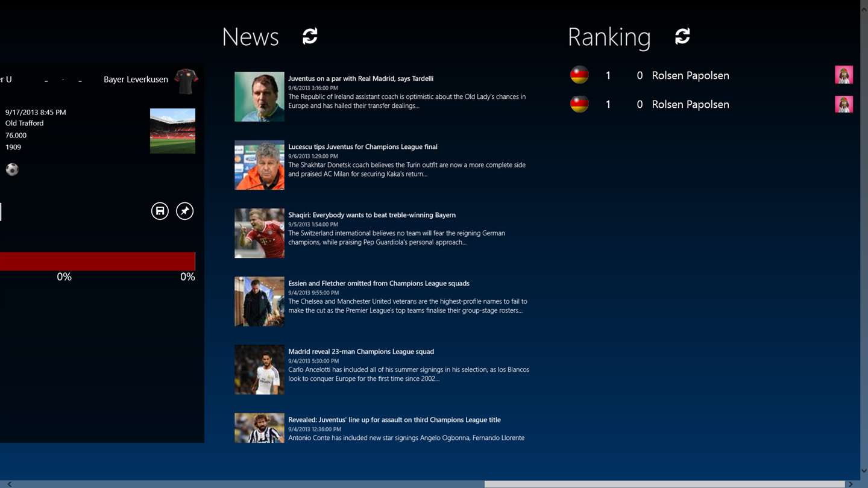This screenshot has width=868, height=488.
Task: Click the horizontal scrollbar thumb
Action: point(665,484)
